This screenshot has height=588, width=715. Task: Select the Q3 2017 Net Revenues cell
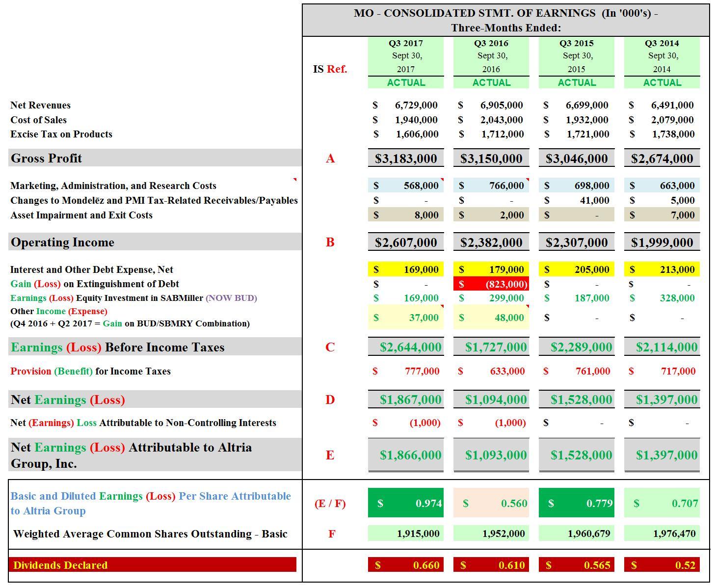[406, 105]
